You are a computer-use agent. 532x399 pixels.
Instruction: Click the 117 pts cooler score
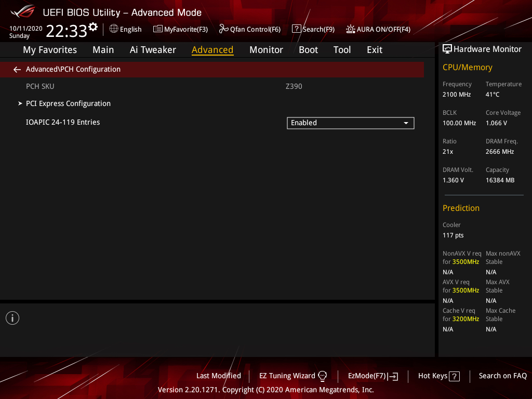click(453, 235)
